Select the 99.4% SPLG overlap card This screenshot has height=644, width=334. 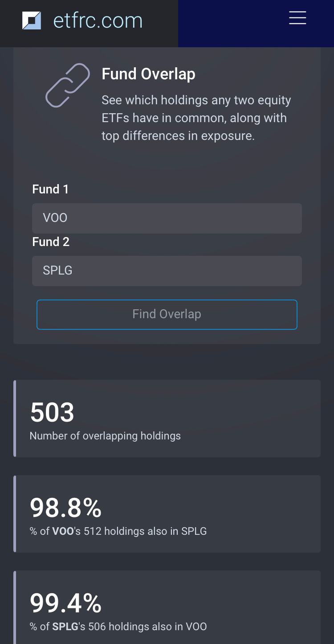(167, 608)
